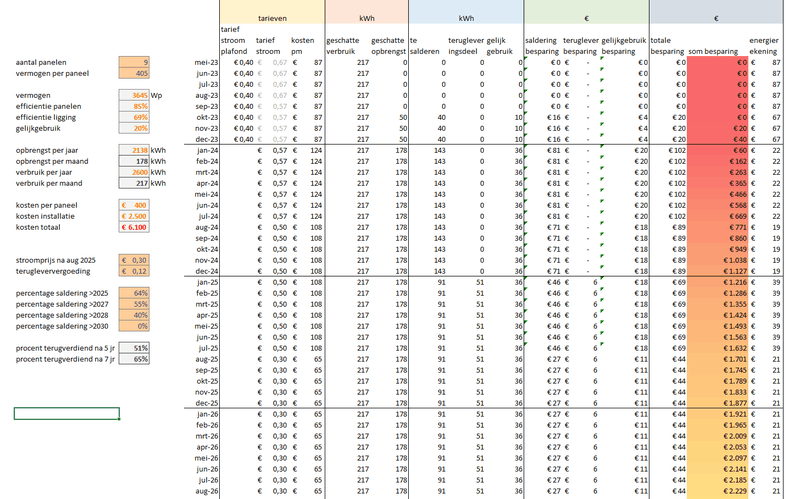Select the 'energier ekening' column header

pos(764,46)
